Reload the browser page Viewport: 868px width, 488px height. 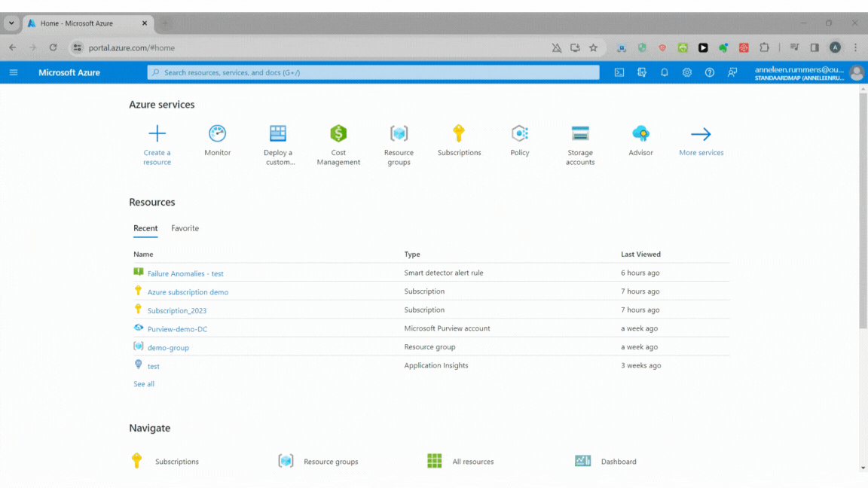tap(53, 47)
